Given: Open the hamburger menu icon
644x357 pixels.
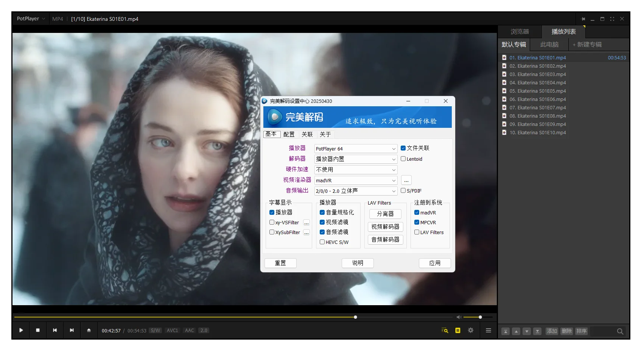Looking at the screenshot, I should [488, 330].
